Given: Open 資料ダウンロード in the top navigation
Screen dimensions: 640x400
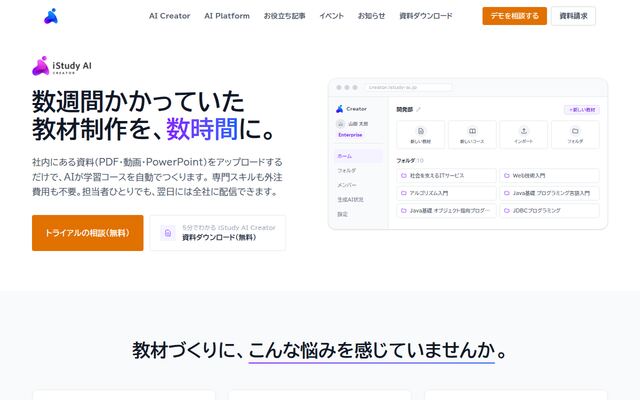Looking at the screenshot, I should 426,16.
